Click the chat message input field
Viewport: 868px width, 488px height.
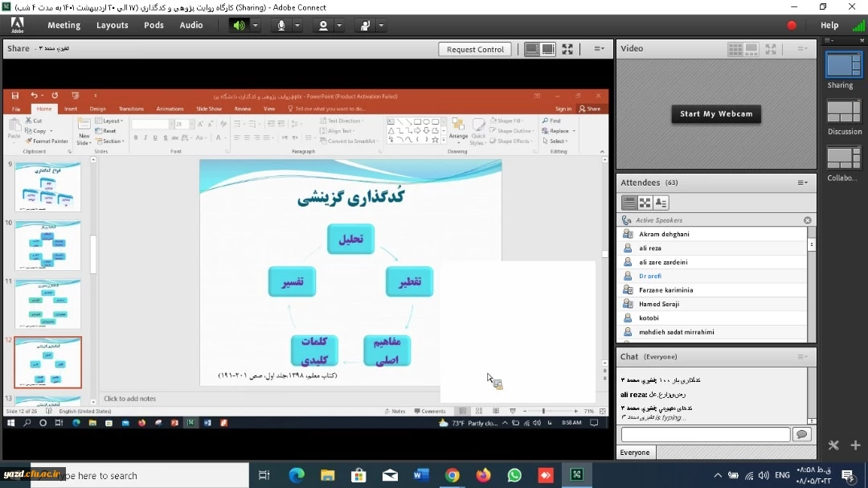tap(705, 434)
